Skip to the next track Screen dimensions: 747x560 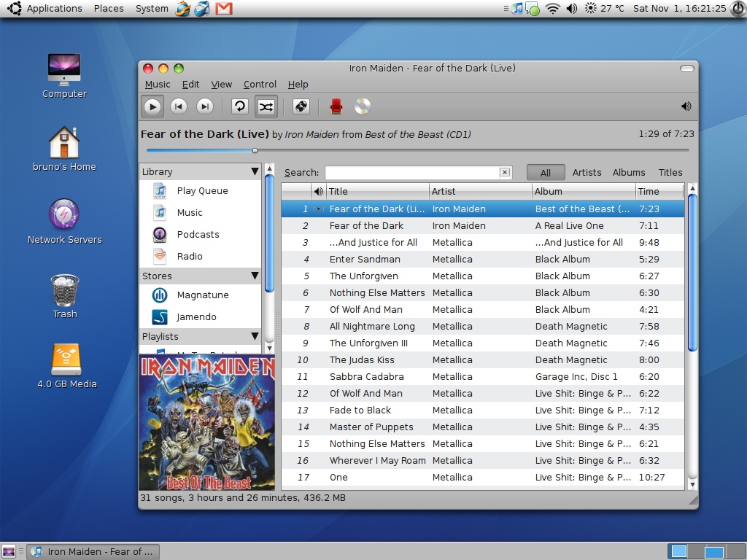pyautogui.click(x=205, y=106)
